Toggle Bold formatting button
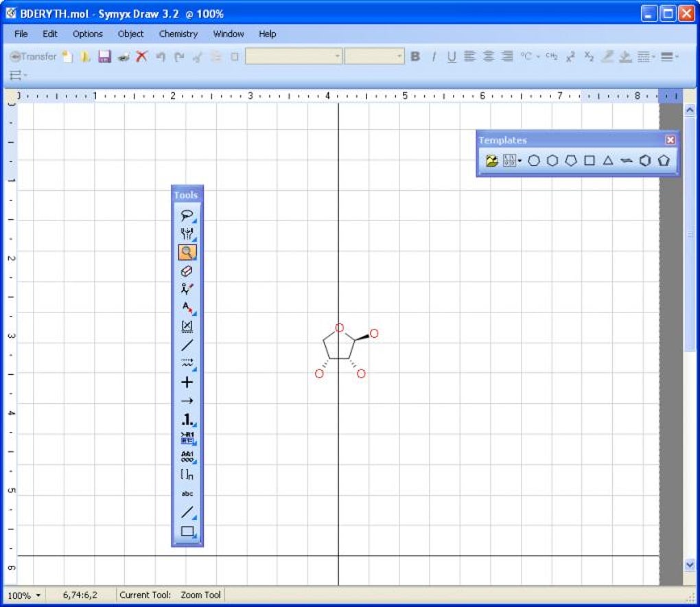Screen dimensions: 700x607 tap(415, 56)
